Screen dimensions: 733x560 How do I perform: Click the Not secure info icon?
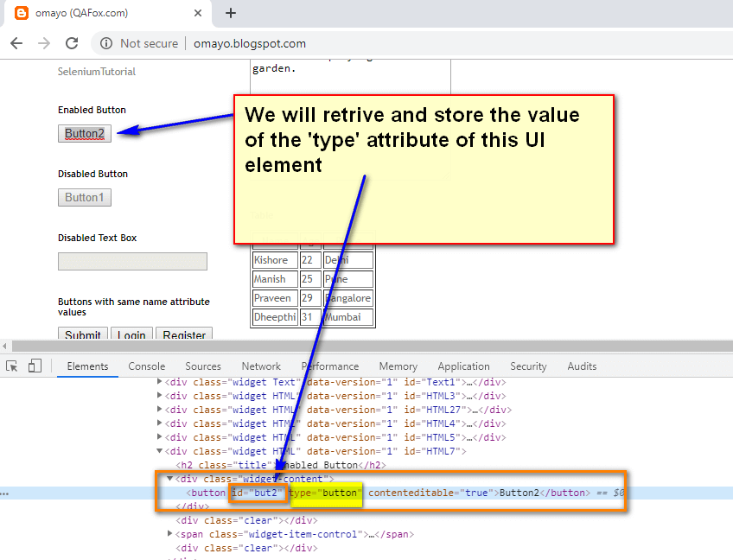pos(106,43)
